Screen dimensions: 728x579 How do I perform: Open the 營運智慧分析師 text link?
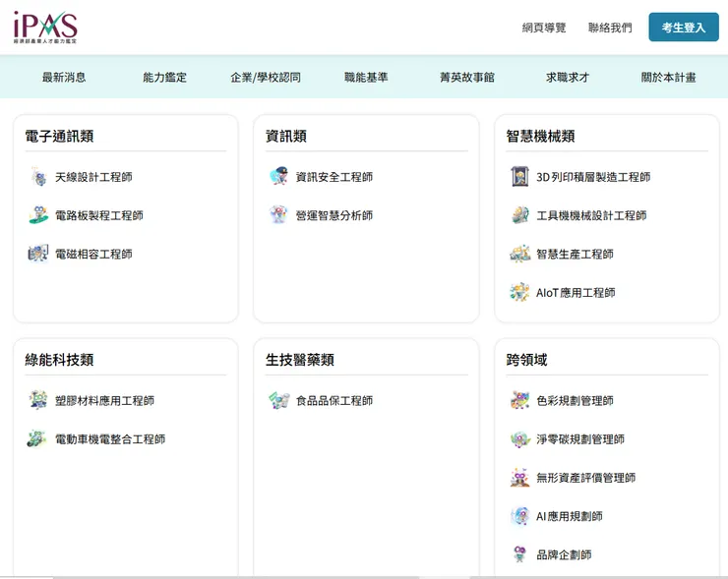coord(334,215)
